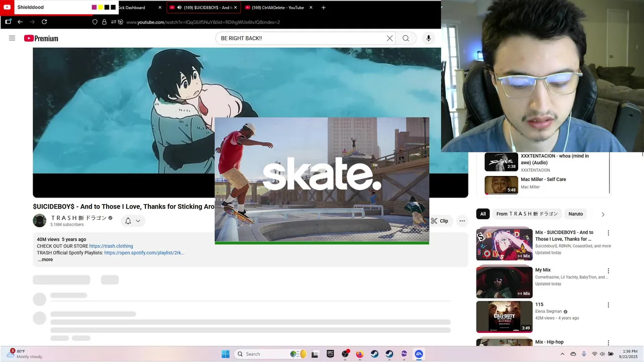Open a new browser tab
The height and width of the screenshot is (362, 644).
point(324,8)
